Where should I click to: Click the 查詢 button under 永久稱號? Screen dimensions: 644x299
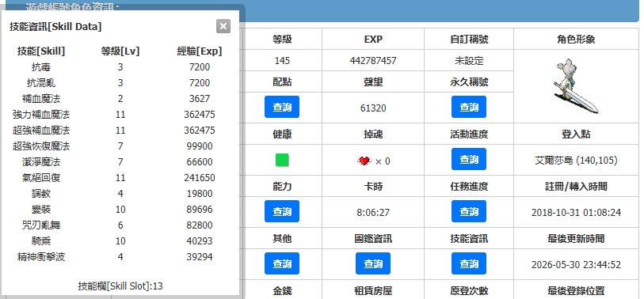pos(469,107)
